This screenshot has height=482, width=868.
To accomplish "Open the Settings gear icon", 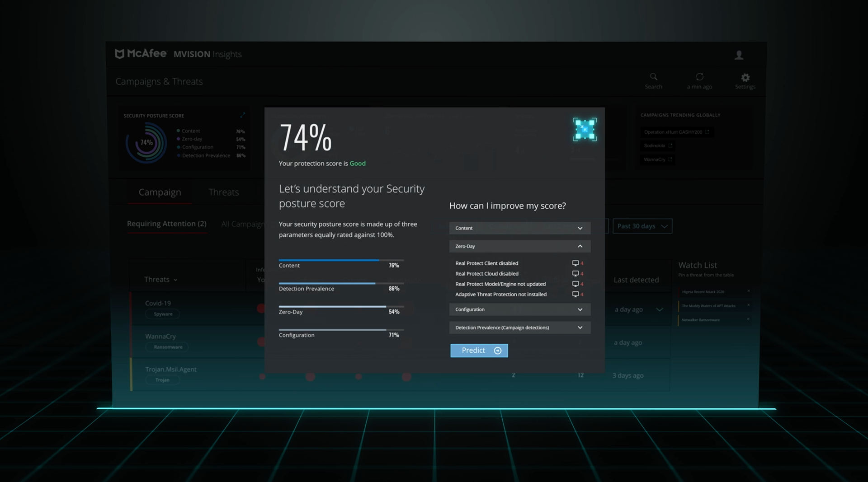I will click(x=745, y=77).
